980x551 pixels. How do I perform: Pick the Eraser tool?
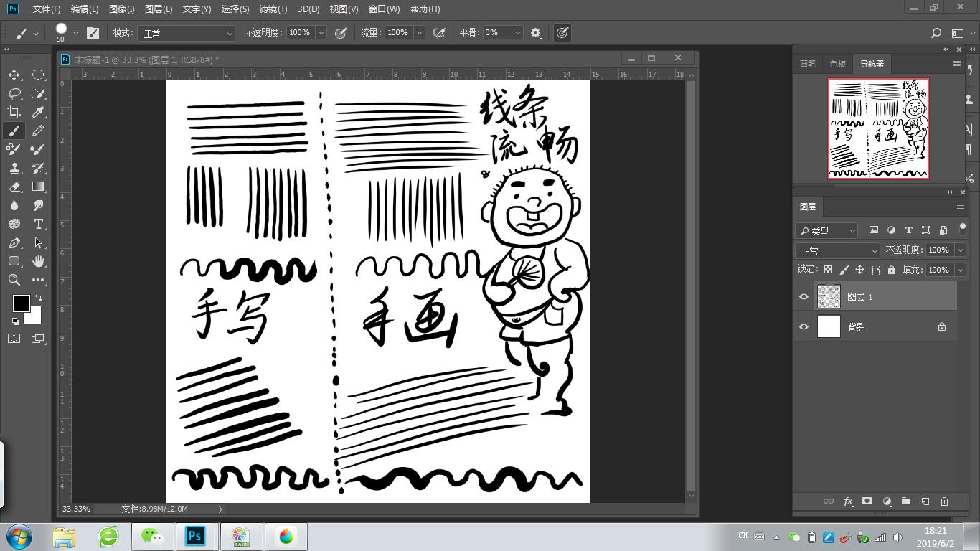14,187
